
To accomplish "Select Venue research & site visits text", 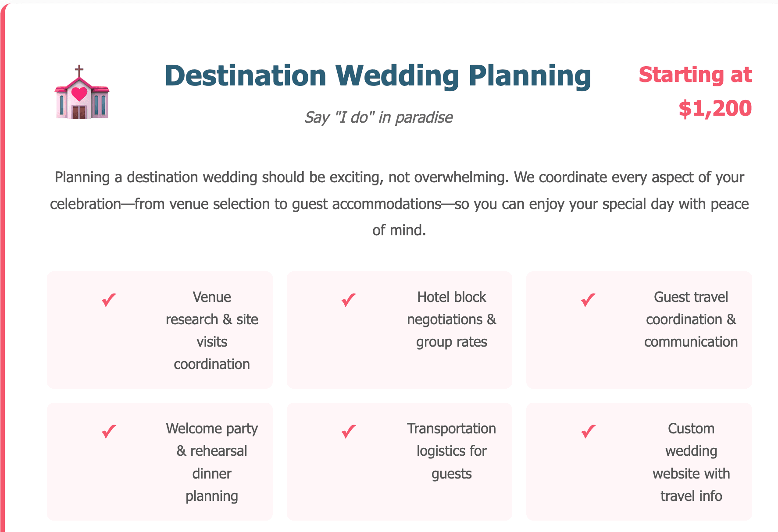I will tap(212, 330).
